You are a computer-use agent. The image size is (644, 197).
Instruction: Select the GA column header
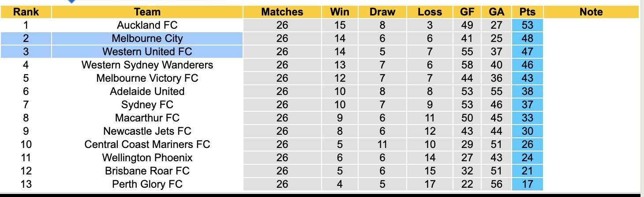click(496, 12)
